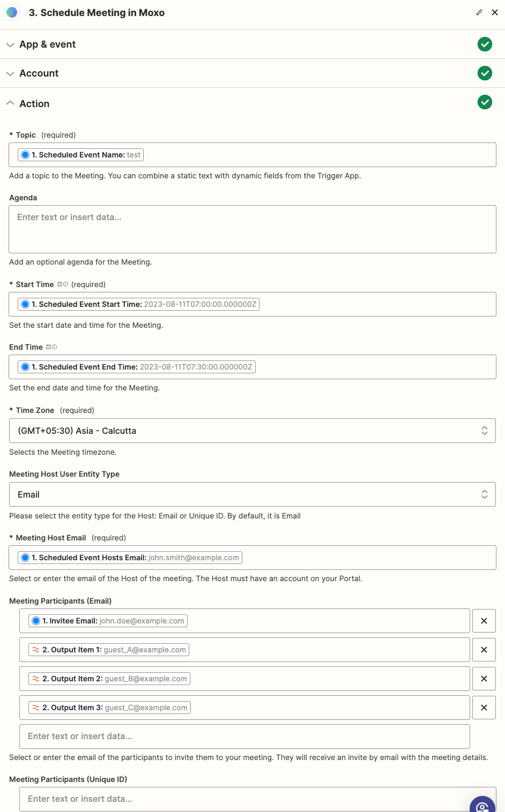Expand the App & event section
505x812 pixels.
click(47, 44)
